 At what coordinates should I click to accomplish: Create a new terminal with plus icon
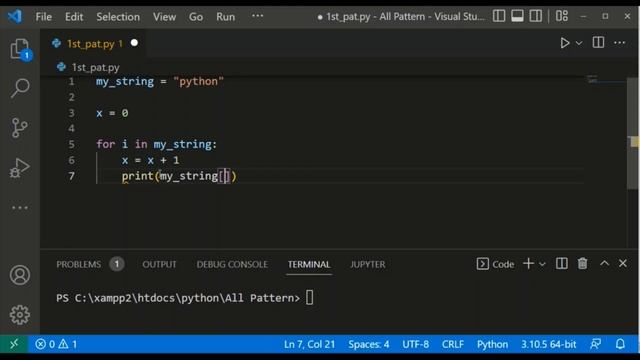click(529, 264)
